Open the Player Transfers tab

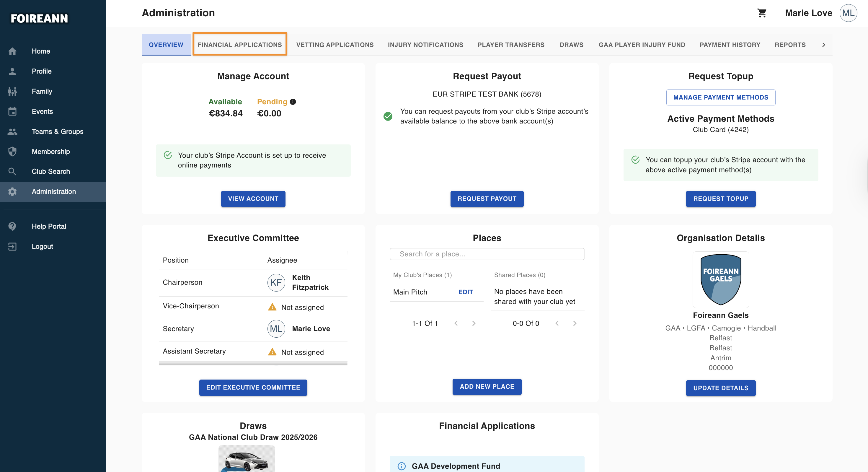tap(510, 45)
